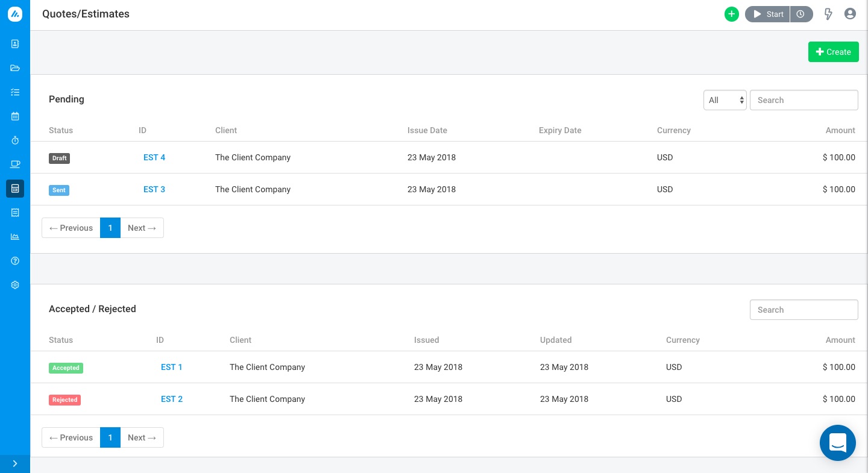Click Previous in Pending pagination
868x473 pixels.
pos(71,228)
